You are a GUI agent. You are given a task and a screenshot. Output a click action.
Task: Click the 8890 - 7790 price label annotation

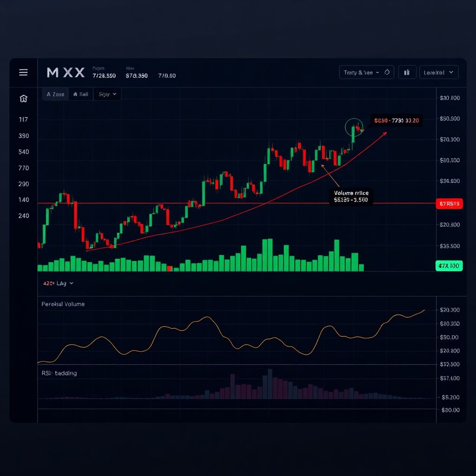396,120
